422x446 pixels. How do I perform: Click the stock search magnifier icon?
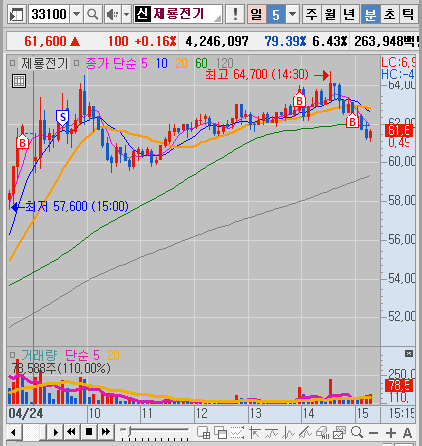(x=92, y=14)
